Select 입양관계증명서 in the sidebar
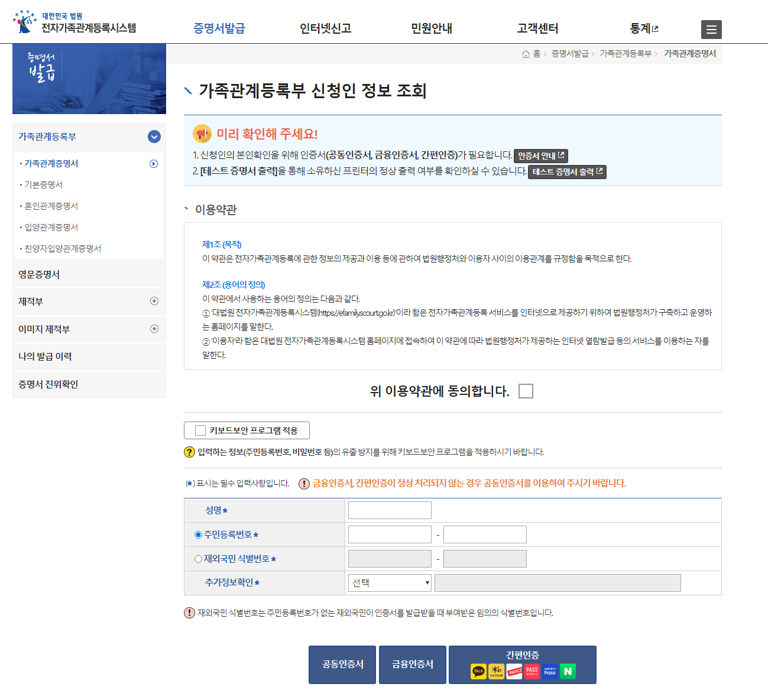The image size is (768, 700). pos(51,228)
